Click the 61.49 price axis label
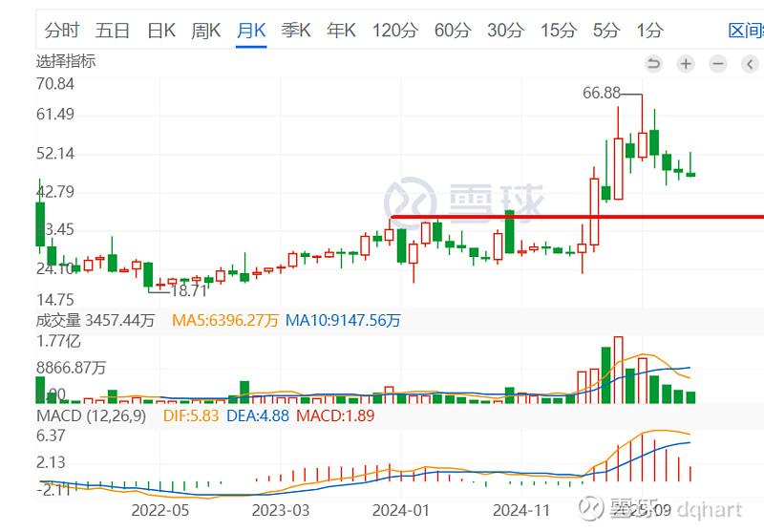764x532 pixels. tap(55, 114)
